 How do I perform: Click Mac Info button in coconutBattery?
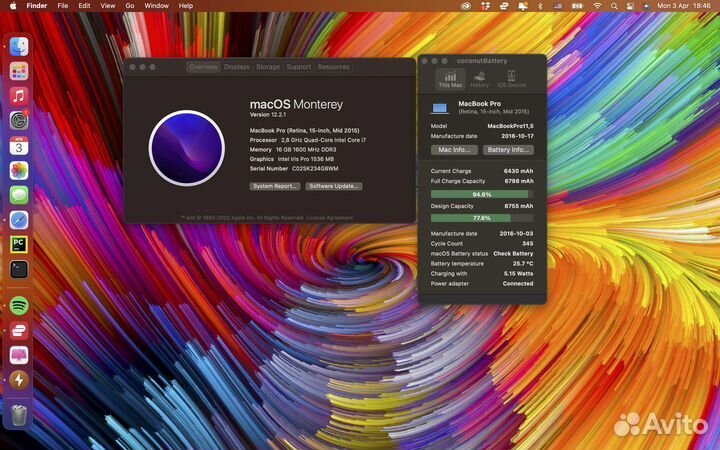click(x=454, y=150)
